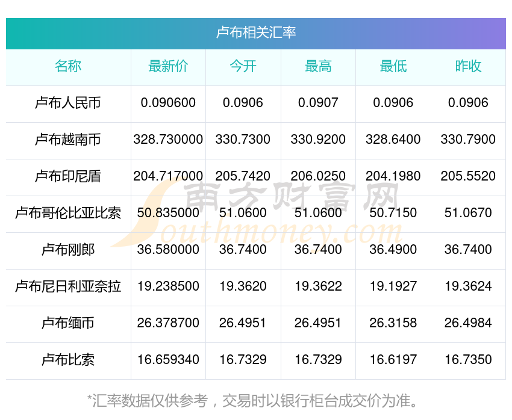Click 卢布印尼盾 highest value 206.0250
The image size is (512, 420).
pos(318,176)
